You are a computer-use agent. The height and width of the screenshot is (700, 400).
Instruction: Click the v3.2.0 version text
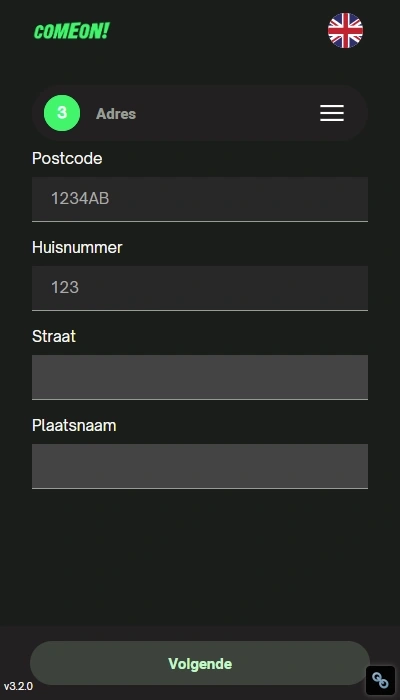[x=18, y=686]
